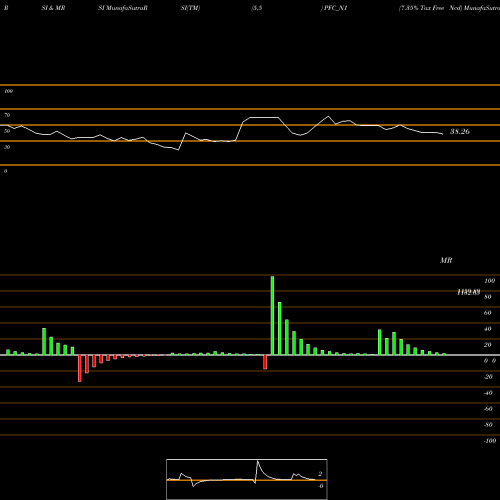
Task: Click the PFC_N1 symbol text in header
Action: click(336, 8)
